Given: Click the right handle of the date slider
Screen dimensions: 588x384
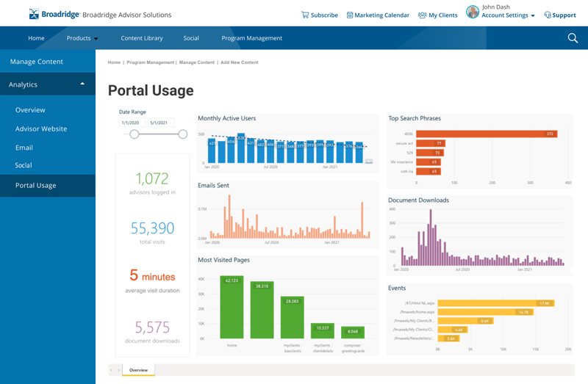Looking at the screenshot, I should 183,134.
